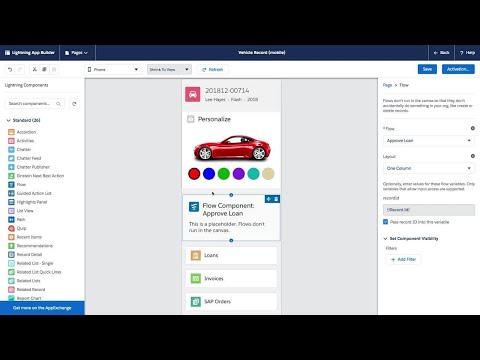This screenshot has width=480, height=360.
Task: Select the List View component icon
Action: 11,211
